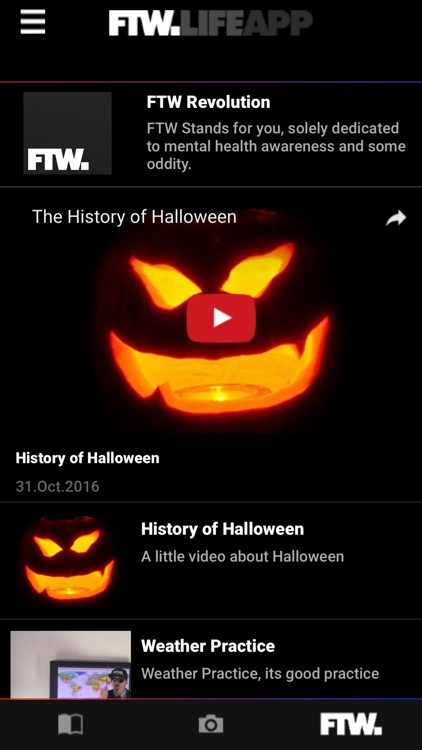
Task: Tap the glowing pumpkin mouth in video
Action: (219, 368)
